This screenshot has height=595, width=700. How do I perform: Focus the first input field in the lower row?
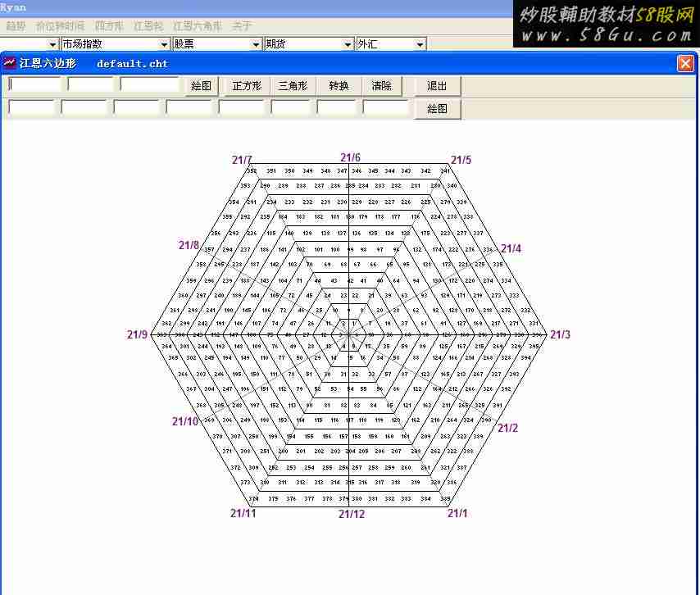pos(31,108)
